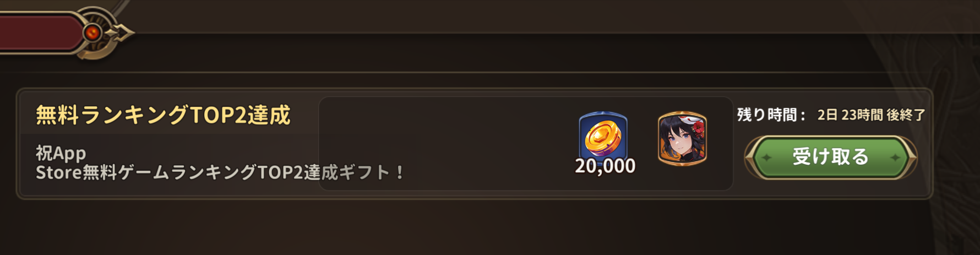
Task: Tap the gold coin reward icon
Action: pyautogui.click(x=603, y=137)
